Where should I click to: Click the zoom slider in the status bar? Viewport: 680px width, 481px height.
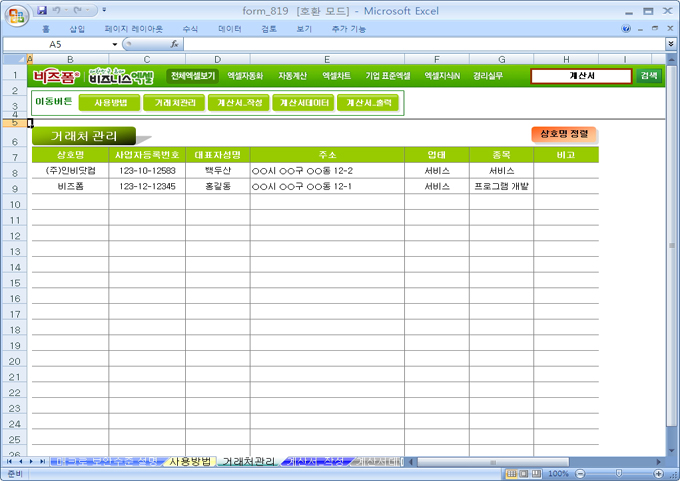[x=618, y=473]
